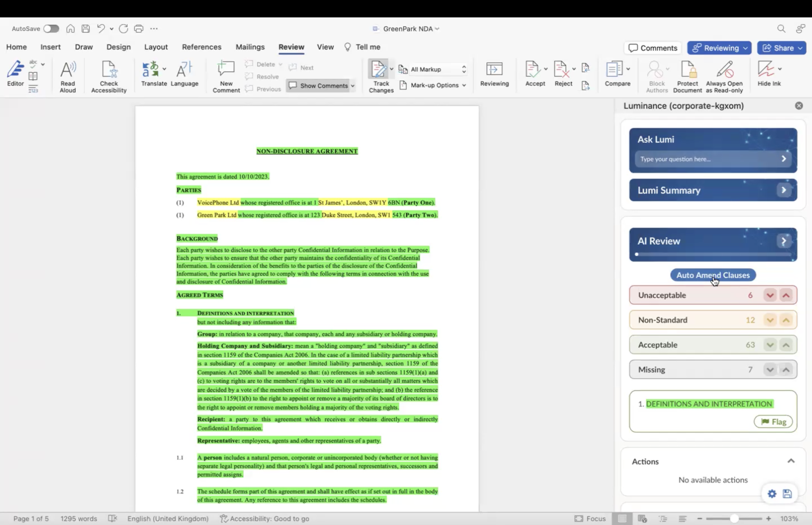Click Auto Amend Clauses button
The width and height of the screenshot is (812, 525).
(x=713, y=275)
